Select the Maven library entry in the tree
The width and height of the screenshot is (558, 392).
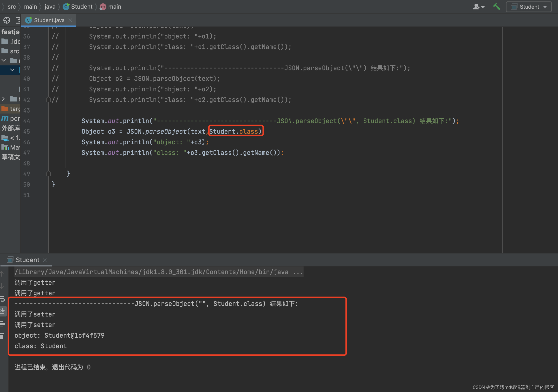(x=10, y=147)
